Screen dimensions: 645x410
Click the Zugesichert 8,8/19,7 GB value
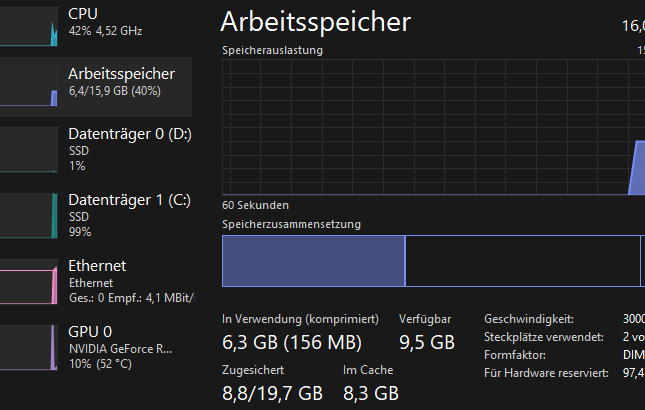[x=272, y=394]
